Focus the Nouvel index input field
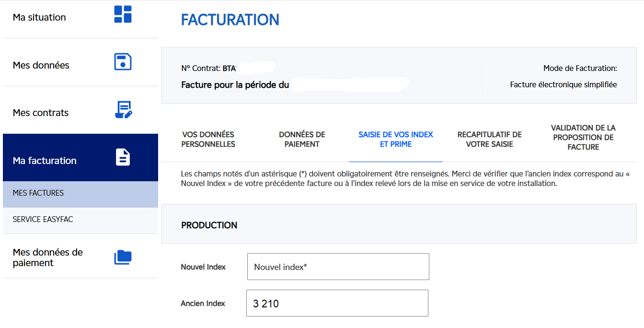This screenshot has height=328, width=644. click(338, 267)
